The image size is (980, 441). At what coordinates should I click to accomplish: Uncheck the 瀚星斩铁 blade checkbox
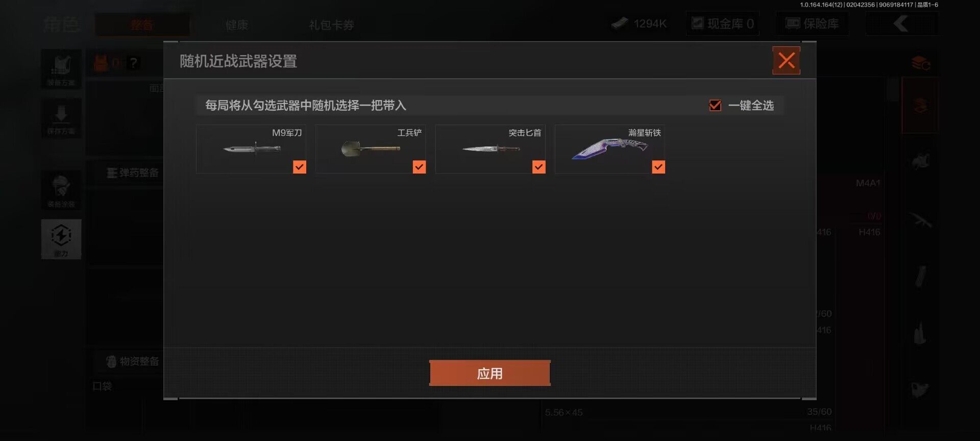pyautogui.click(x=658, y=167)
